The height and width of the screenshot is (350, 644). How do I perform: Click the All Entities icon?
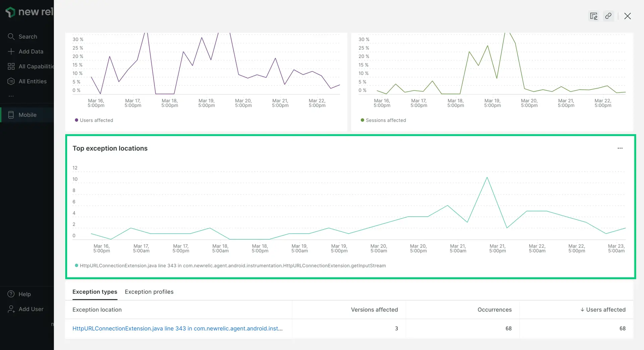(11, 81)
